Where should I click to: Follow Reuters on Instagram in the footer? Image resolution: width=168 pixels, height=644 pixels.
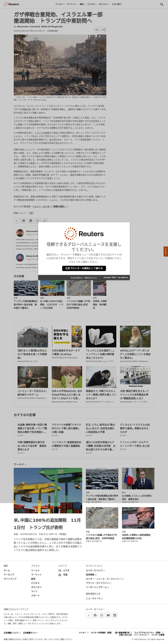[102, 615]
